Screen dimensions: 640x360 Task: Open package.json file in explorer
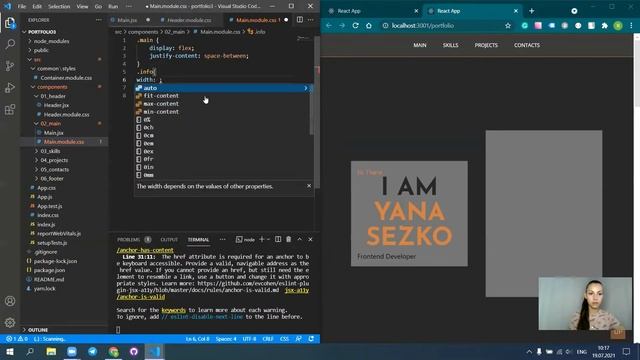click(x=49, y=270)
